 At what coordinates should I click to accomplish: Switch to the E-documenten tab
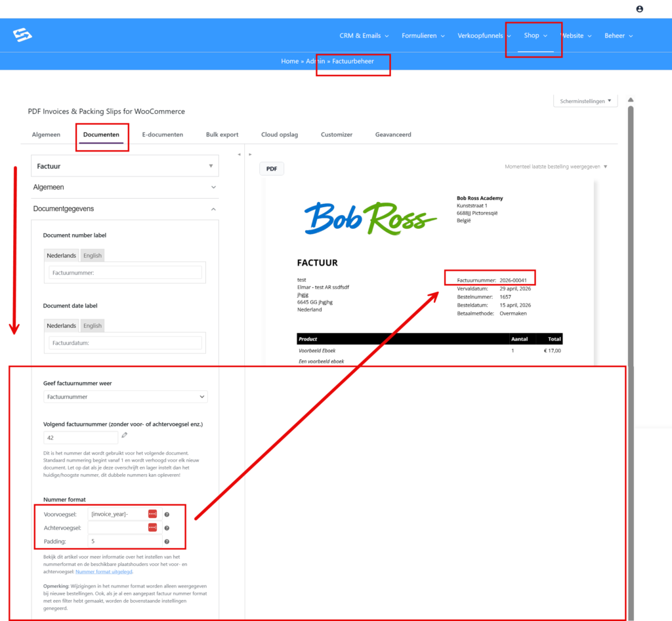click(162, 134)
